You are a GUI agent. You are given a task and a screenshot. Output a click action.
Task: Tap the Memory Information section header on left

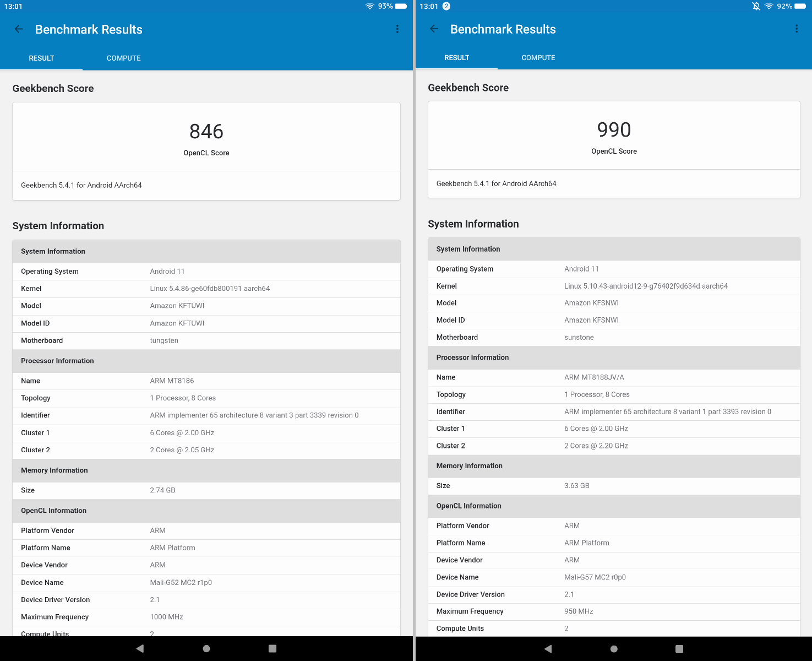(206, 470)
